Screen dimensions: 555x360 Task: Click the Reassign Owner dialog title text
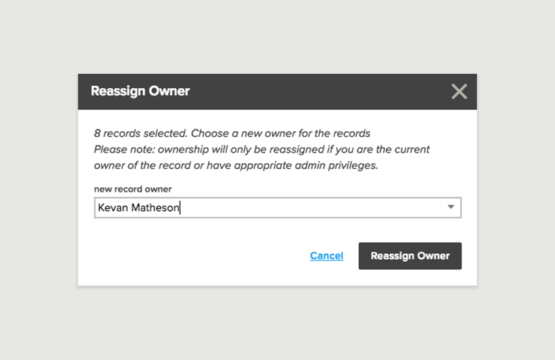click(140, 91)
